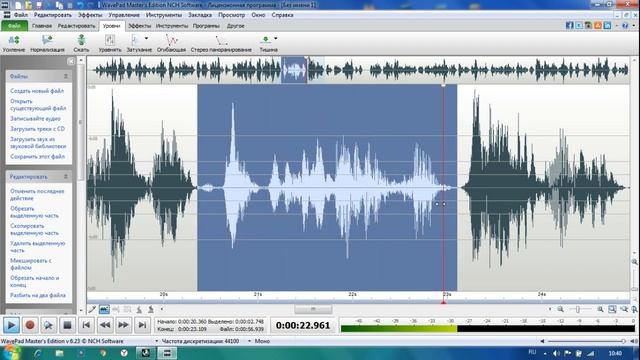Click the Twitter share icon
Viewport: 640px width, 360px height.
pos(579,25)
